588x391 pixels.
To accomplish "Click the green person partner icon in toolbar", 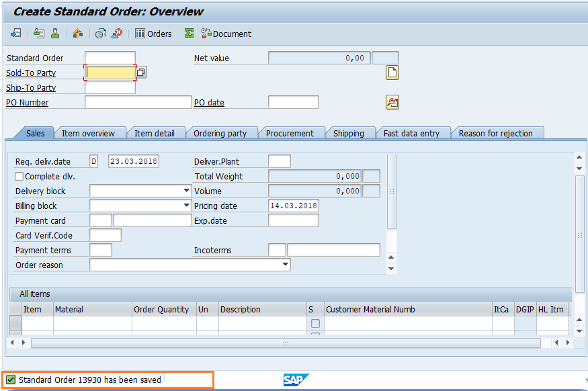I will click(55, 34).
